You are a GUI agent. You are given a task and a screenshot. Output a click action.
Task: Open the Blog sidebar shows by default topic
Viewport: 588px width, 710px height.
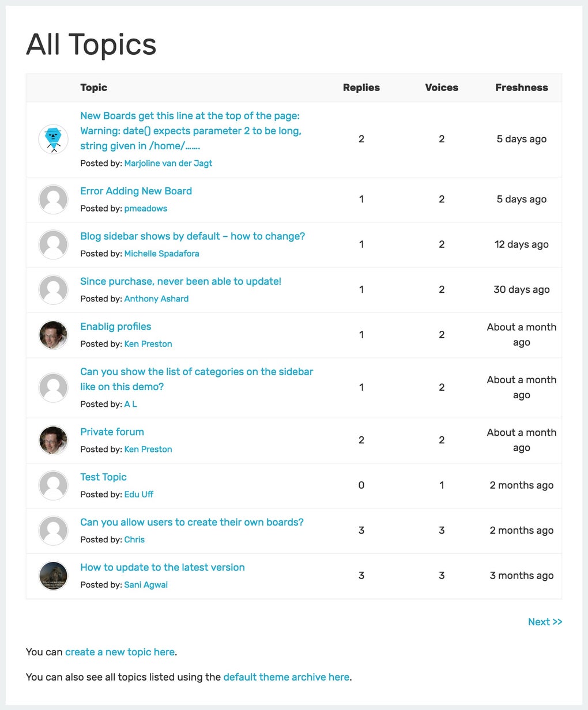[x=193, y=236]
